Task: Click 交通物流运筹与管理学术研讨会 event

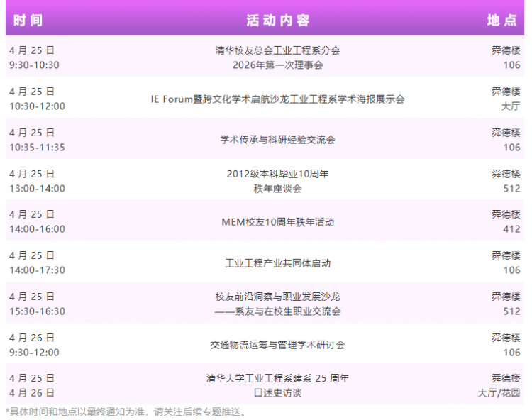Action: tap(278, 345)
